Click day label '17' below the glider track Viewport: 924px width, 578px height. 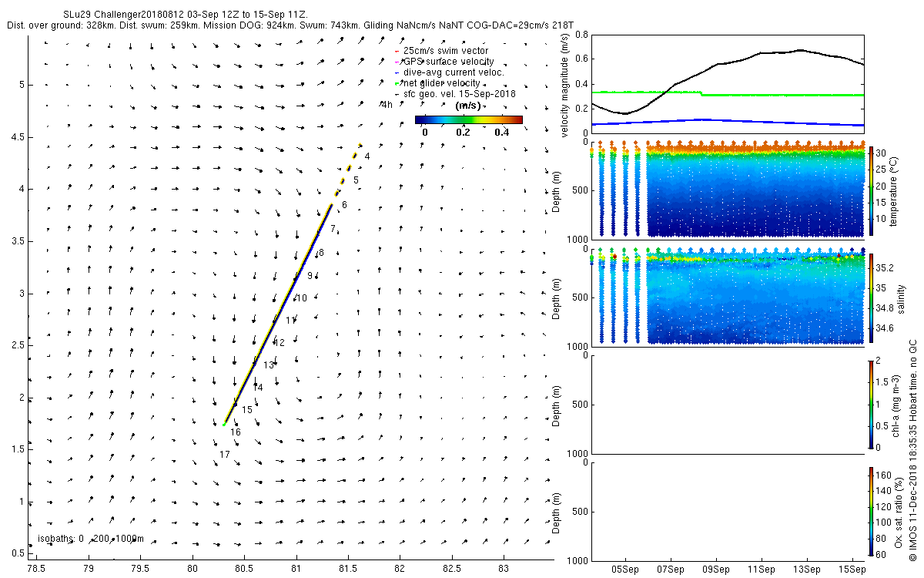pos(225,455)
